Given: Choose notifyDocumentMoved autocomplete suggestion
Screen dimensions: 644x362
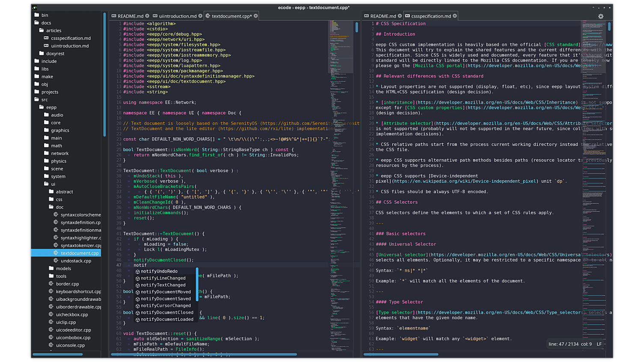Looking at the screenshot, I should 165,292.
